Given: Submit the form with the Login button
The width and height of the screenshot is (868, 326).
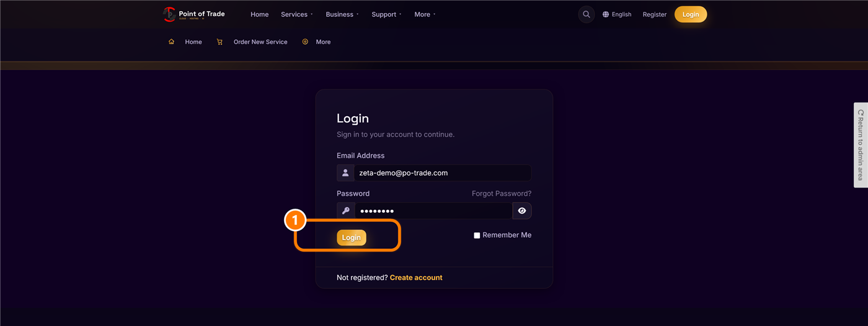Looking at the screenshot, I should point(352,238).
